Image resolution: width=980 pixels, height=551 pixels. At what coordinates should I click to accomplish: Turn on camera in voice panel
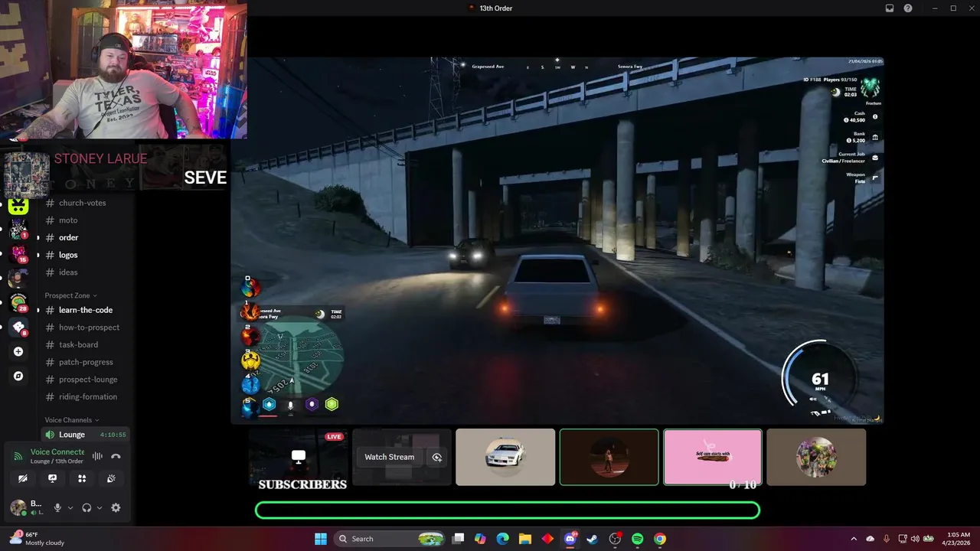tap(23, 478)
